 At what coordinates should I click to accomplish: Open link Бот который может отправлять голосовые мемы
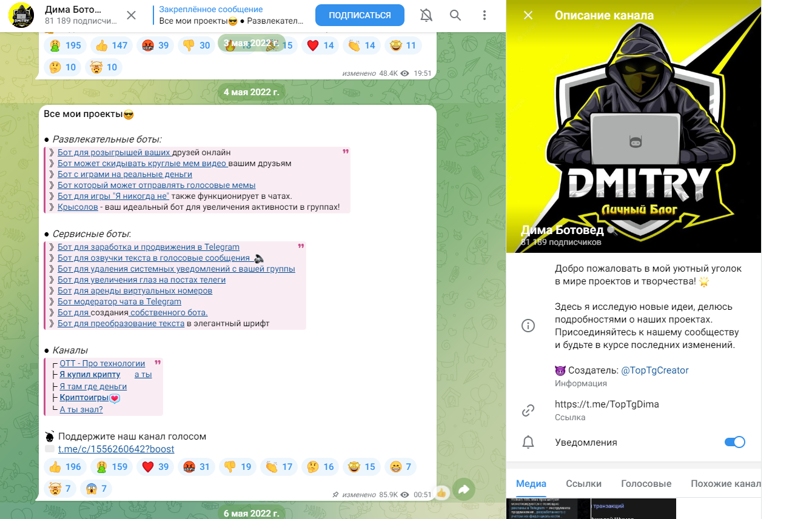[156, 185]
